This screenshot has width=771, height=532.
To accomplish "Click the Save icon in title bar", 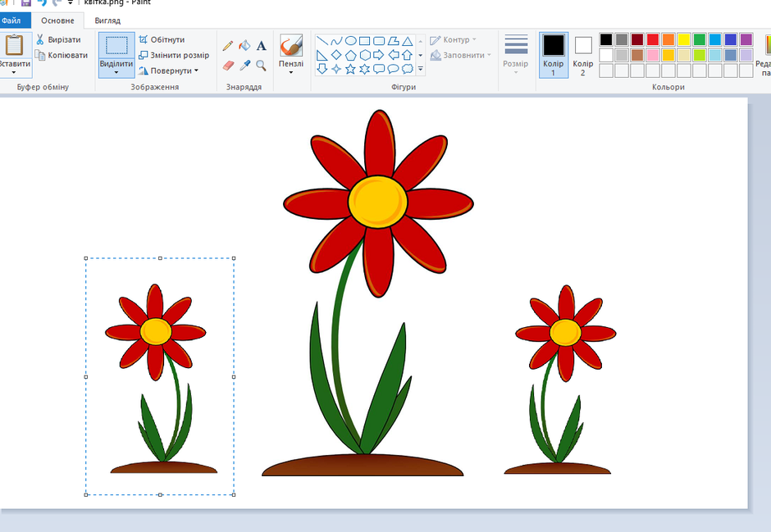I will (26, 2).
